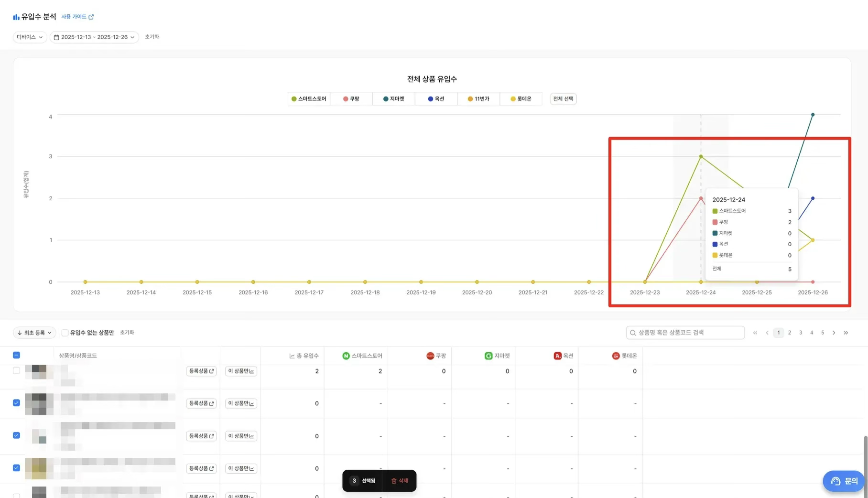Go to next page arrow in pagination
868x498 pixels.
pyautogui.click(x=834, y=333)
